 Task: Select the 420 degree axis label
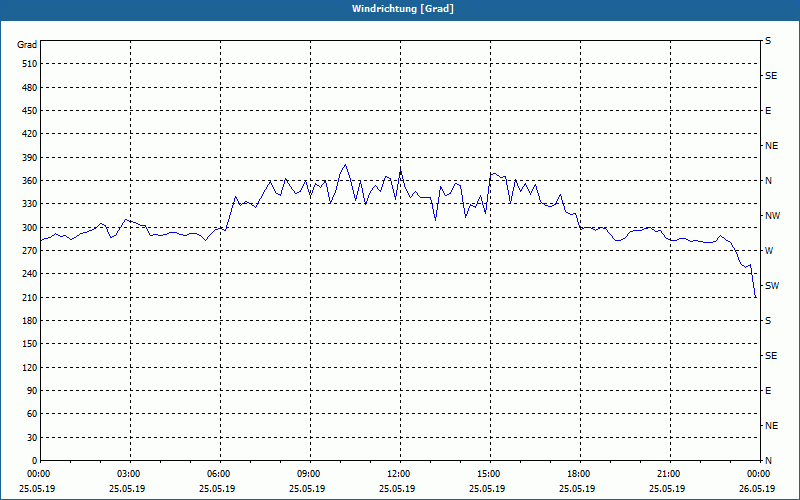[x=30, y=134]
